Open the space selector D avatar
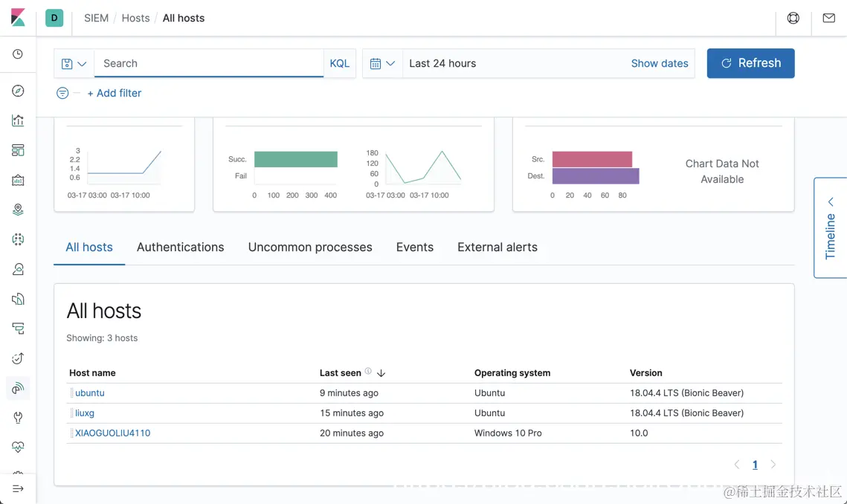 click(54, 18)
